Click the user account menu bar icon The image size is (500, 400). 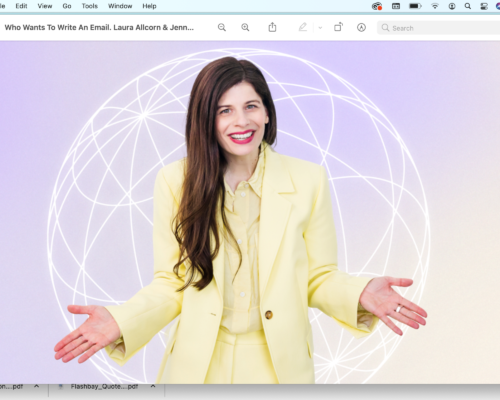point(452,6)
